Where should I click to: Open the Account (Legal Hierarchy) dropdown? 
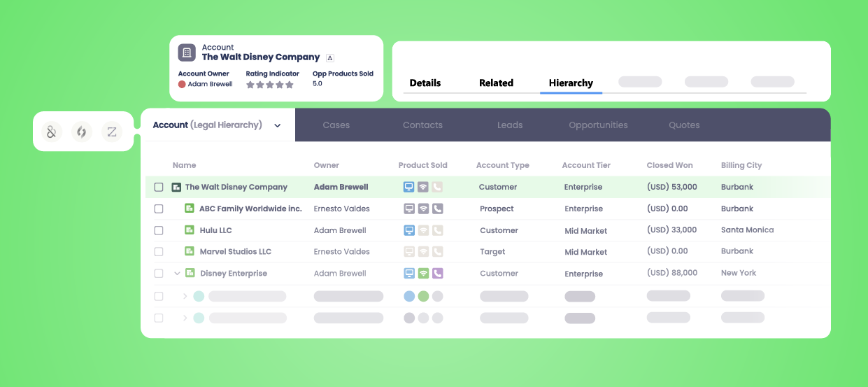click(278, 126)
